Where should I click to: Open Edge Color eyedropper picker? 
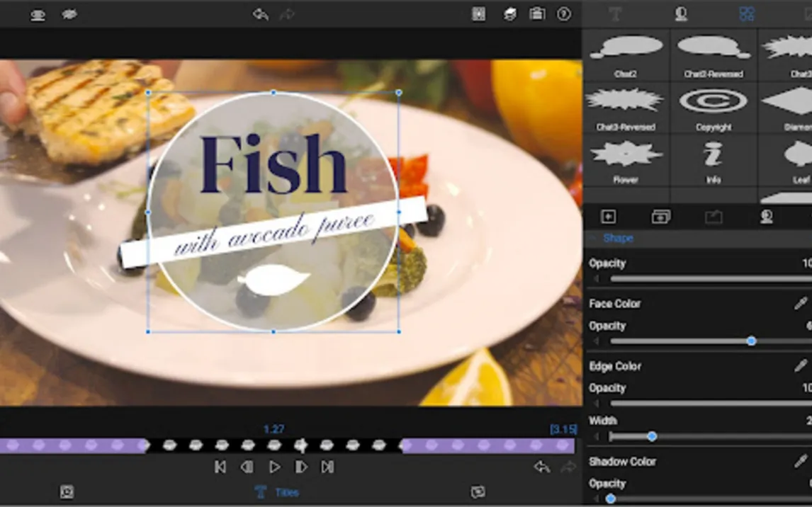coord(801,366)
